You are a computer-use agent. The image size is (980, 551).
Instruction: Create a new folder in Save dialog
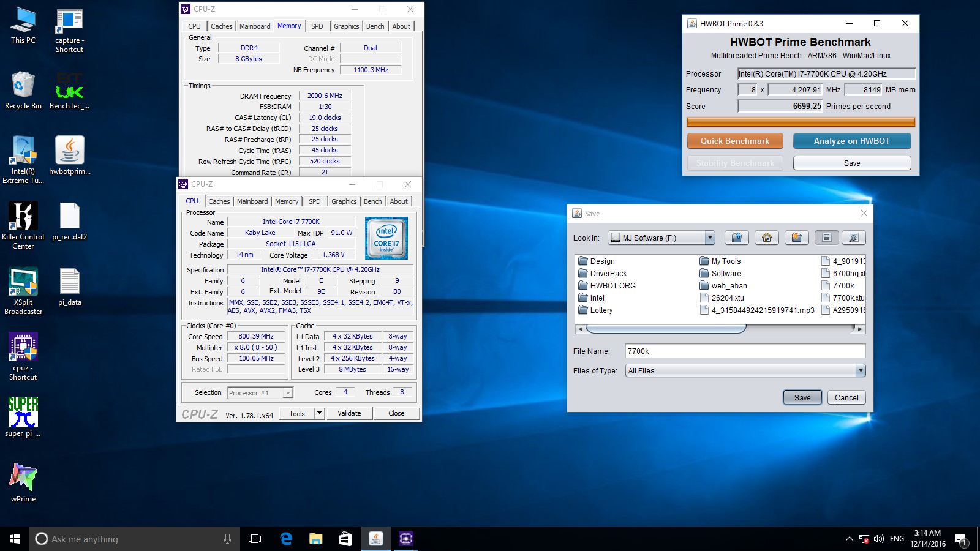click(x=796, y=238)
